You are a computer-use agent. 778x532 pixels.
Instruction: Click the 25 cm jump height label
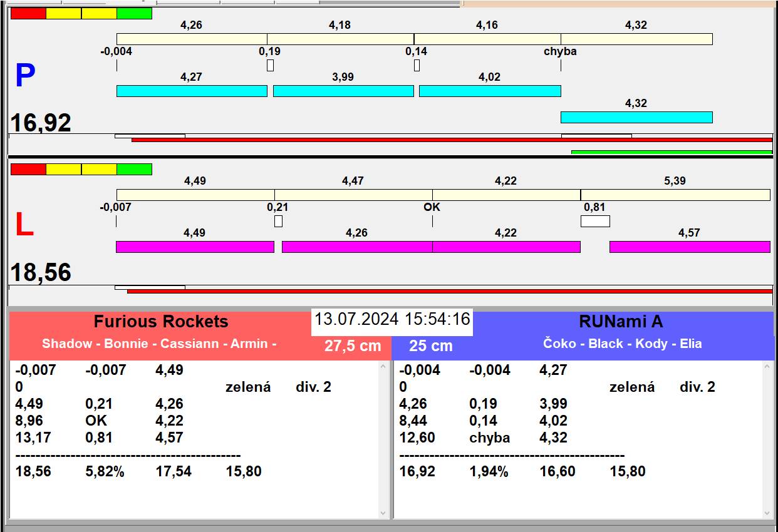click(x=431, y=345)
